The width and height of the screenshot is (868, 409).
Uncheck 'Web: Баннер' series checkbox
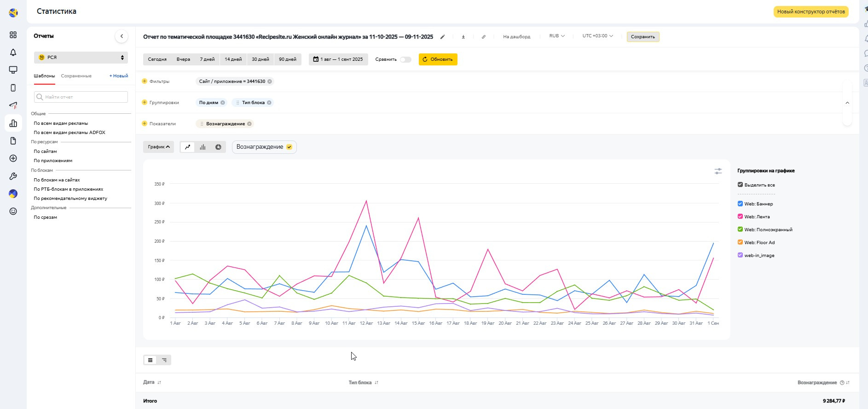click(740, 204)
